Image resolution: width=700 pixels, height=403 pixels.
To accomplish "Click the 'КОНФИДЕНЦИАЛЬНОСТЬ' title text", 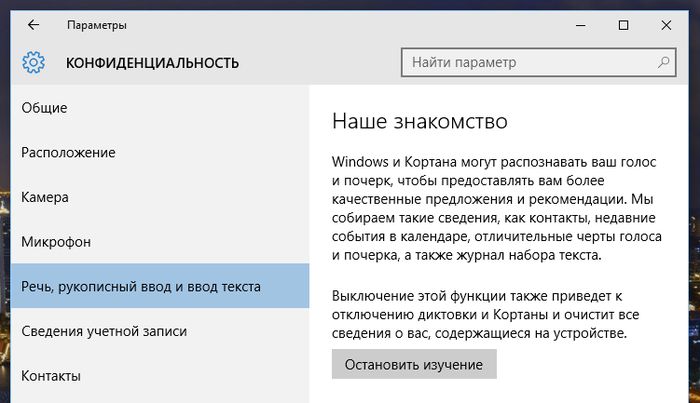I will click(152, 63).
